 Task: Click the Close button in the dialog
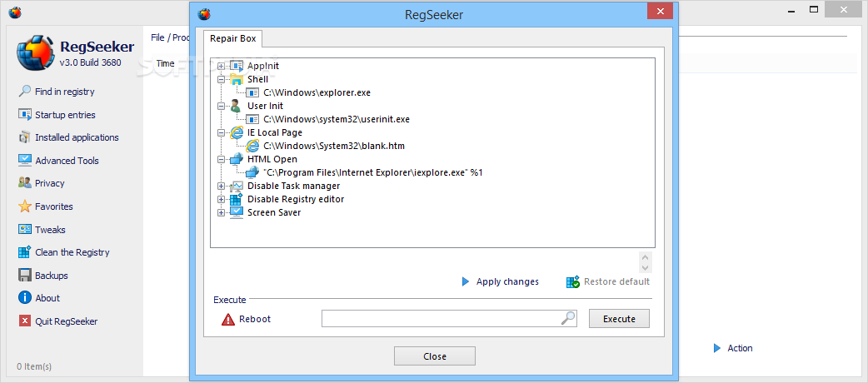click(434, 356)
